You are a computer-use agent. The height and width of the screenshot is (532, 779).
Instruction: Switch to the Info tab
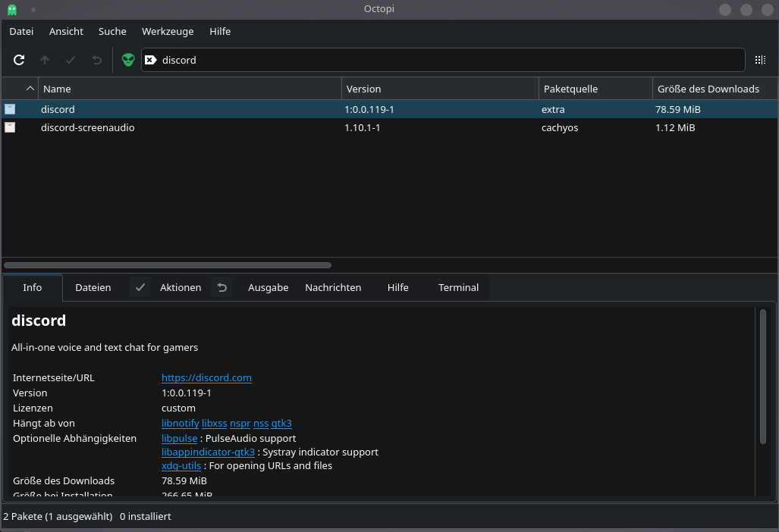point(33,287)
